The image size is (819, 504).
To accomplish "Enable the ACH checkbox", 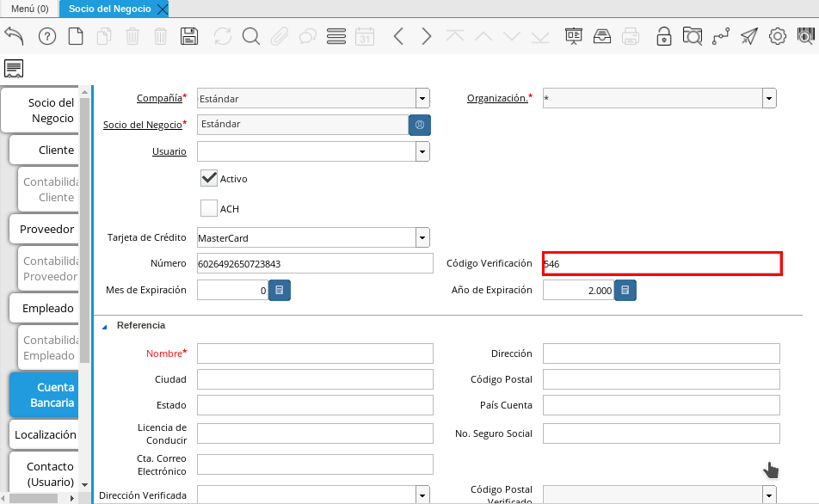I will (x=209, y=208).
